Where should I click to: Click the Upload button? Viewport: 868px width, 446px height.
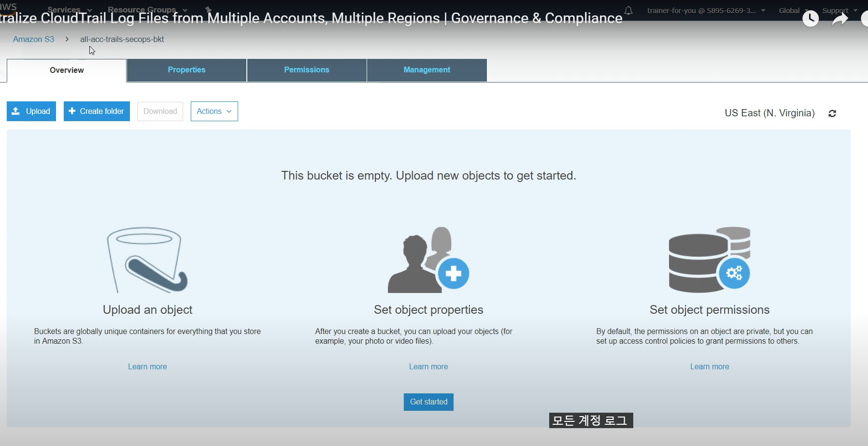click(x=31, y=111)
